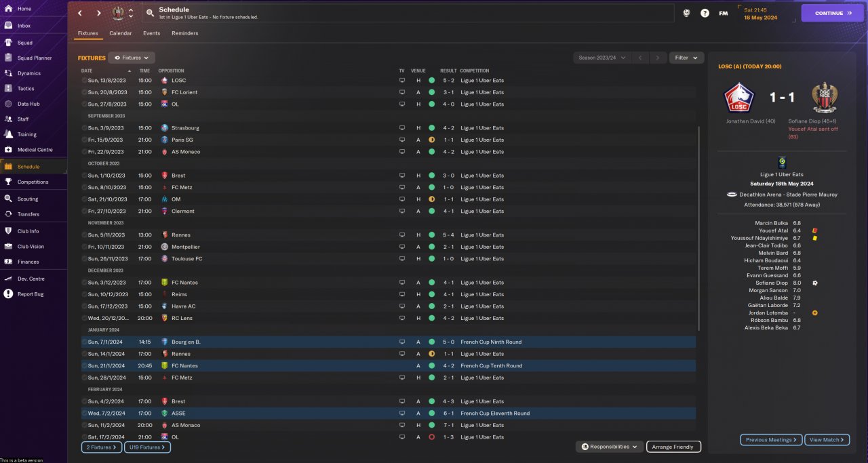Expand the Filter dropdown

click(686, 58)
